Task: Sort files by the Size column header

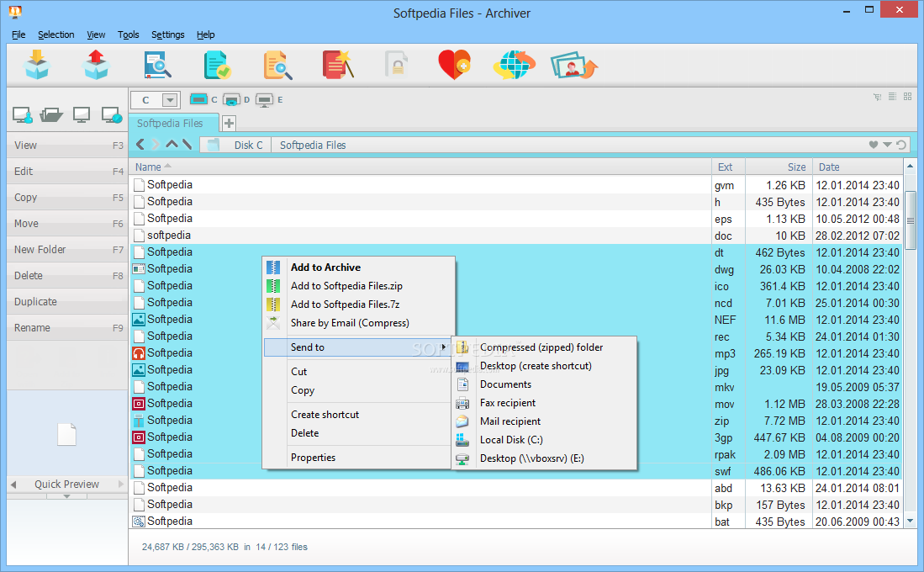Action: coord(779,167)
